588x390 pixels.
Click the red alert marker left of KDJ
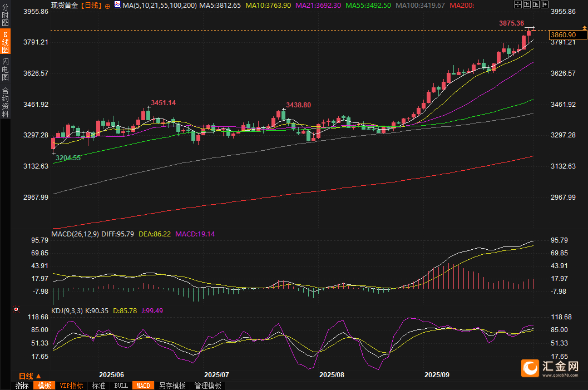pos(16,309)
